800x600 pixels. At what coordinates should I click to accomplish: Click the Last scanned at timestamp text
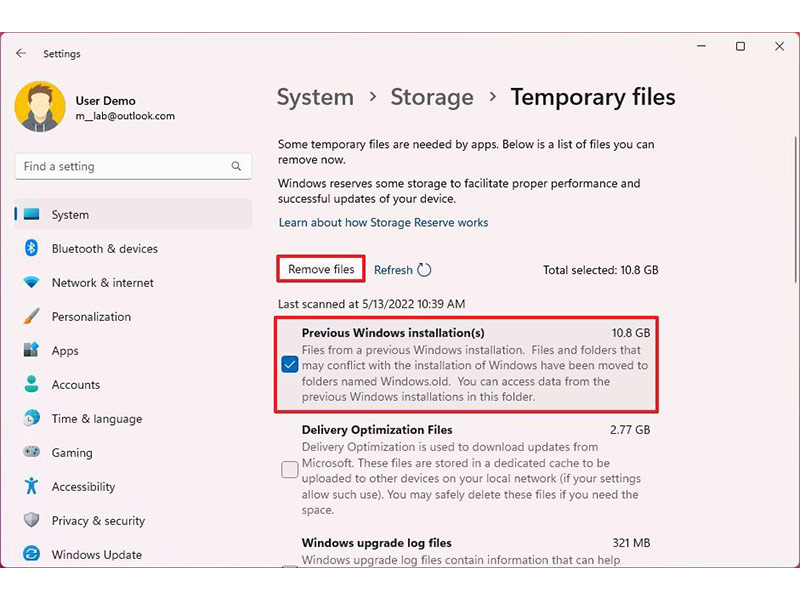coord(371,304)
